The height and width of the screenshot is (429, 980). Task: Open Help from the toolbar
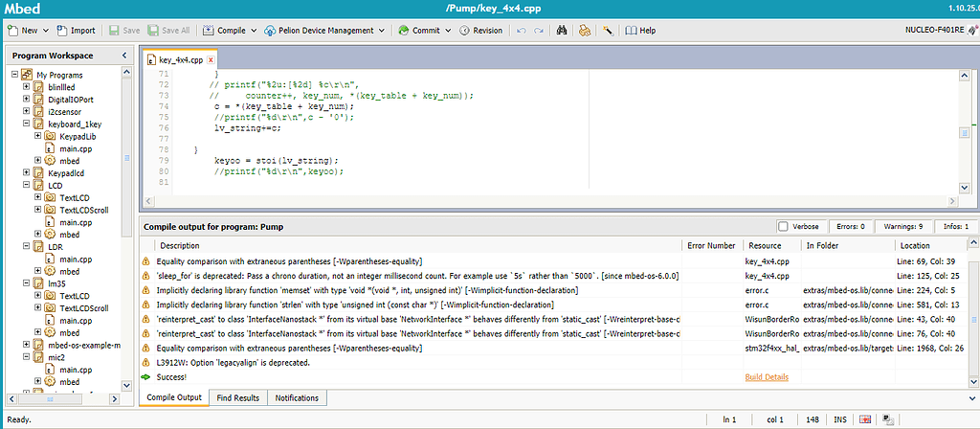pos(641,30)
